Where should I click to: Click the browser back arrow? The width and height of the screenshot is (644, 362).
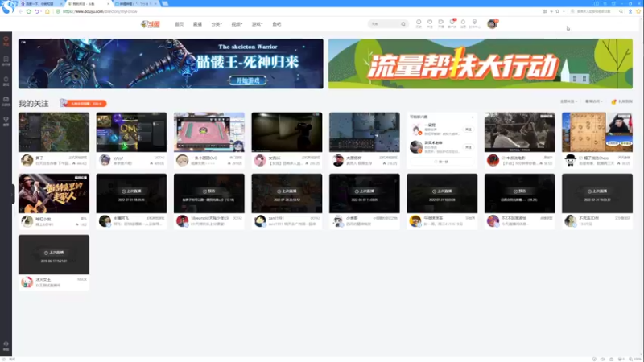(20, 11)
